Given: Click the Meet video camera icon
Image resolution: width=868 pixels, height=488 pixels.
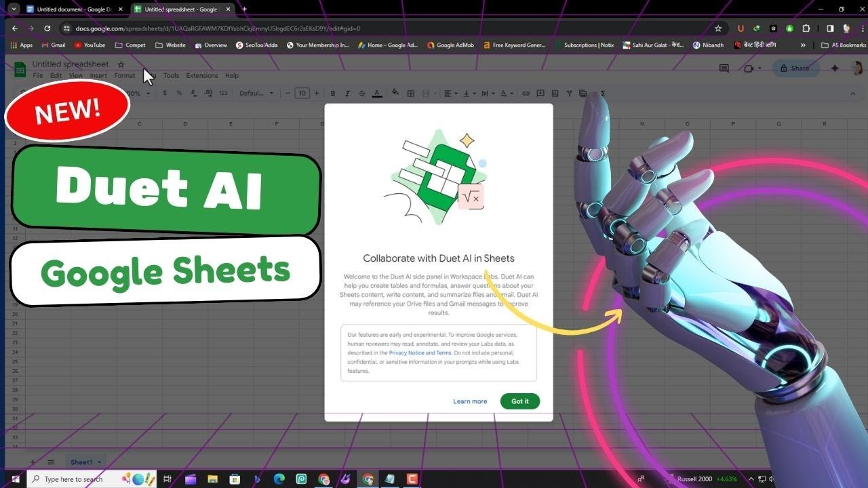Looking at the screenshot, I should point(749,68).
